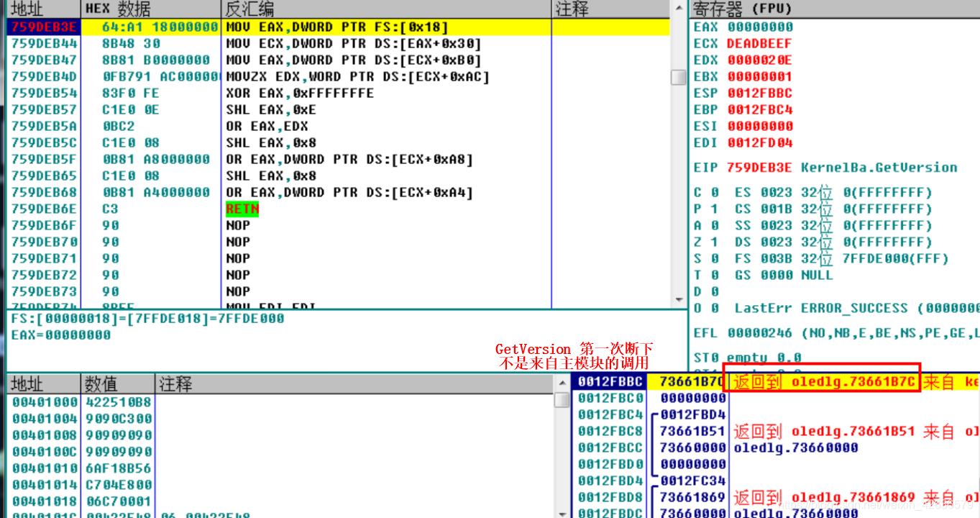
Task: Select NOP at address 759DEB6F
Action: [x=238, y=226]
